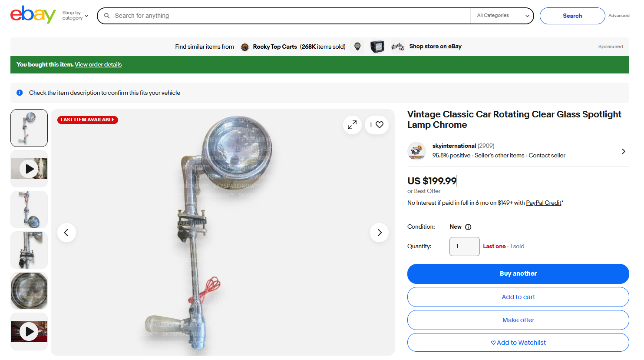Play the last video thumbnail

point(29,332)
